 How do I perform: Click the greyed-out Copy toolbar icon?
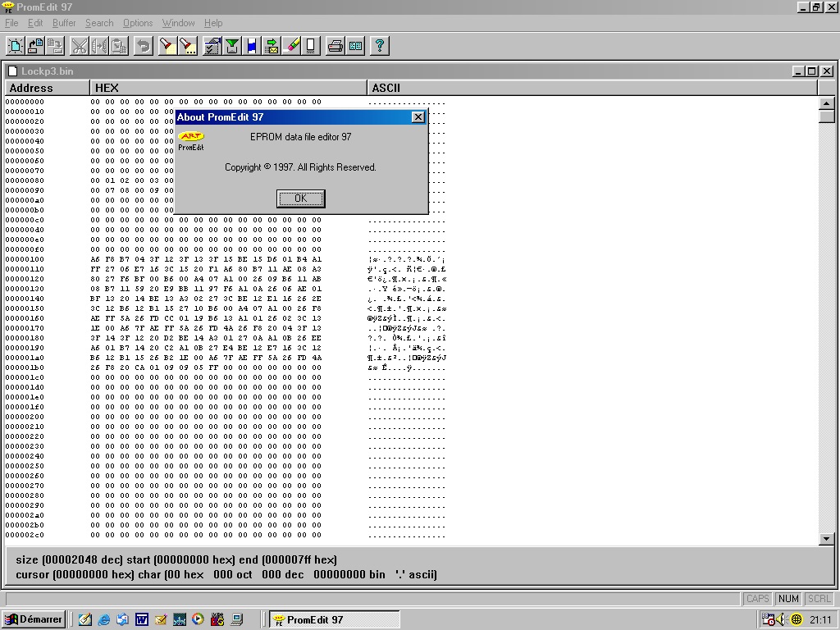point(99,46)
